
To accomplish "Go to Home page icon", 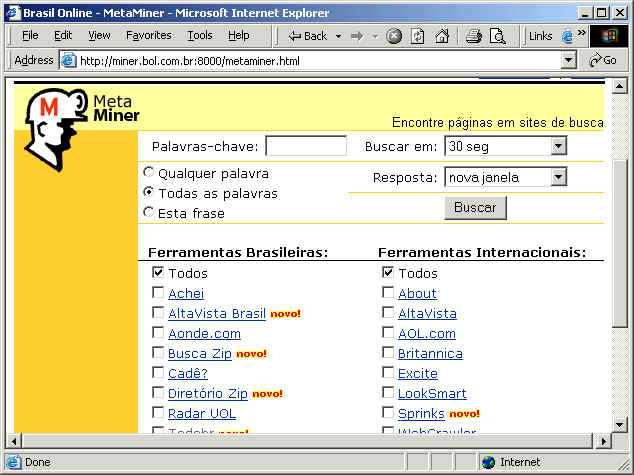I will point(441,35).
